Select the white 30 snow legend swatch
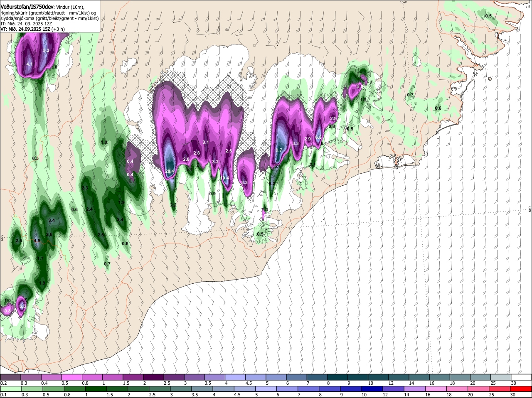The height and width of the screenshot is (398, 532). coord(521,377)
